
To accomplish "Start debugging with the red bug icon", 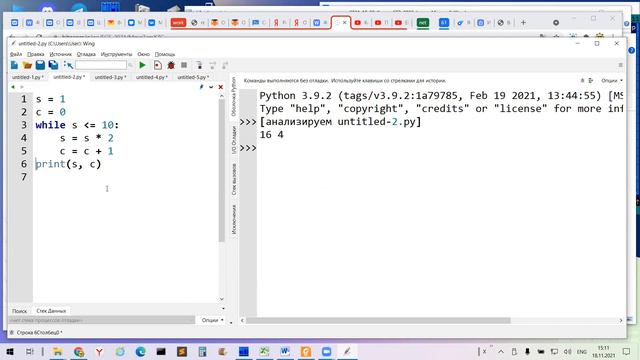I will coord(171,65).
